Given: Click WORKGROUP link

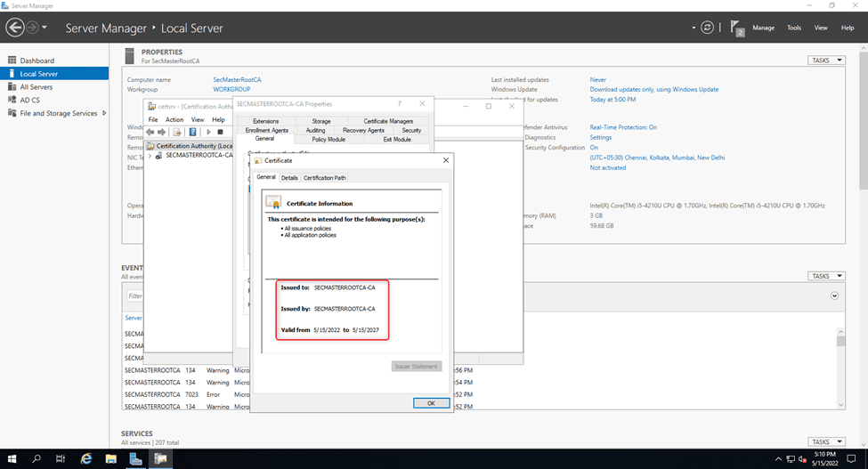Looking at the screenshot, I should click(231, 89).
